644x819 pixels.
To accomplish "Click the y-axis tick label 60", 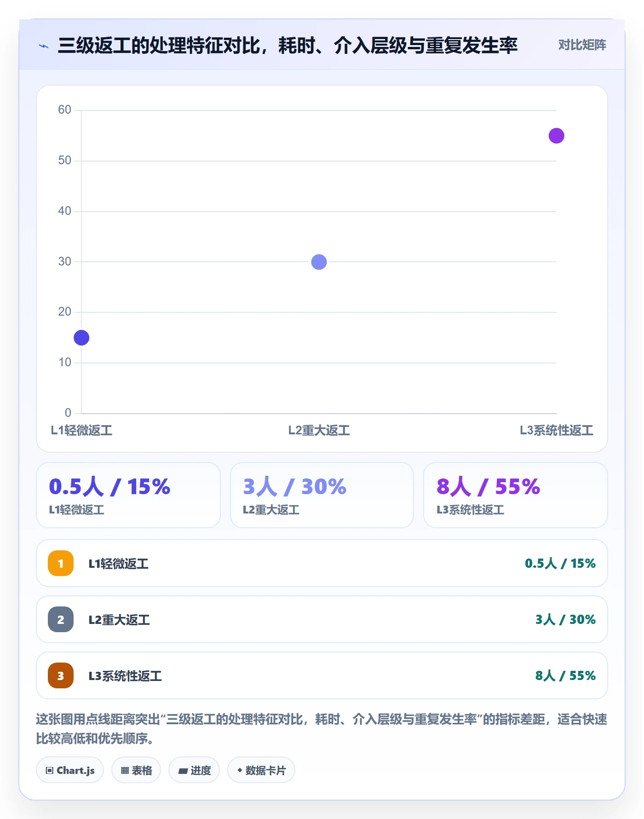I will (x=64, y=110).
